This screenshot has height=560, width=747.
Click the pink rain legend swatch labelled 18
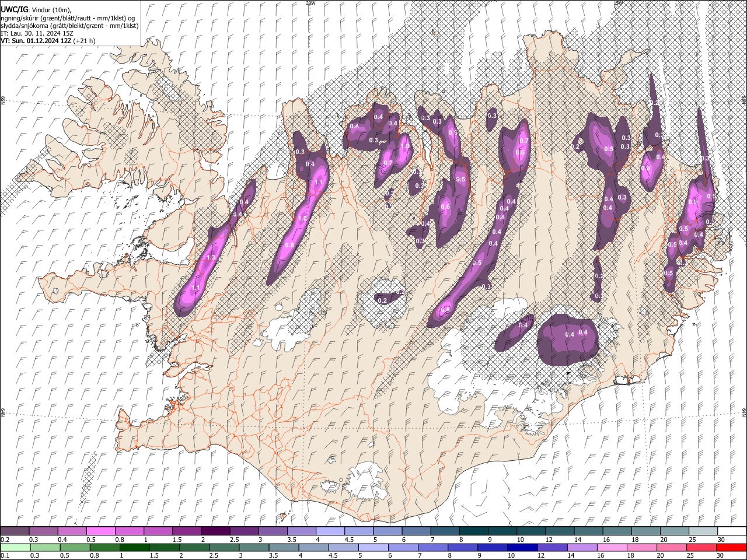pos(641,547)
